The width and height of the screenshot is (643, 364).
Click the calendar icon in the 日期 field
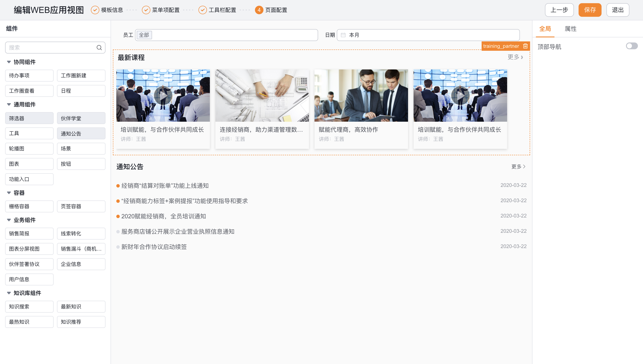pos(343,35)
